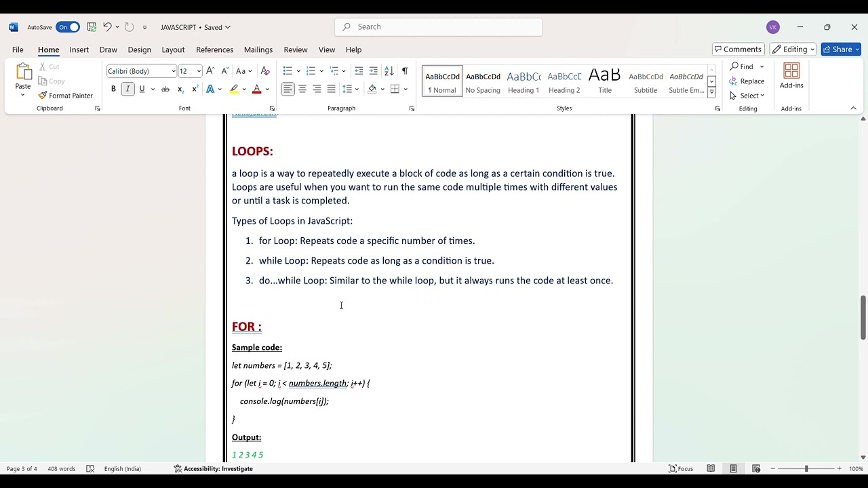Show or hide paragraph marks
Viewport: 868px width, 488px height.
pyautogui.click(x=405, y=71)
